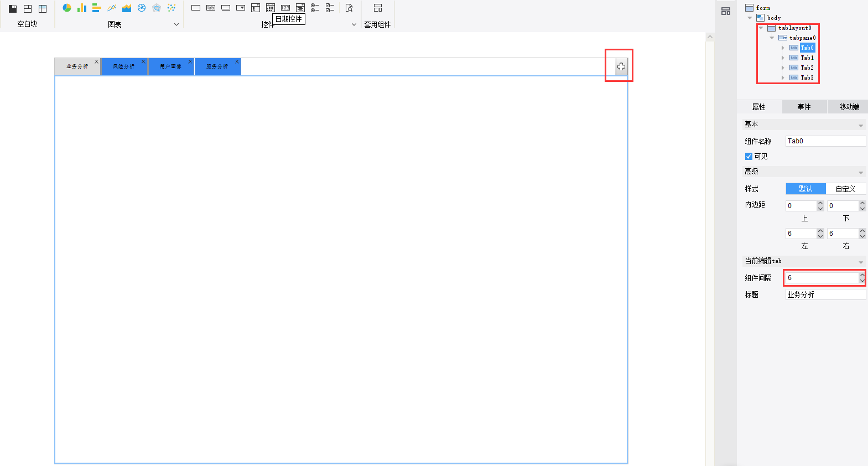868x466 pixels.
Task: Switch to the 风险分析 tab
Action: tap(124, 66)
